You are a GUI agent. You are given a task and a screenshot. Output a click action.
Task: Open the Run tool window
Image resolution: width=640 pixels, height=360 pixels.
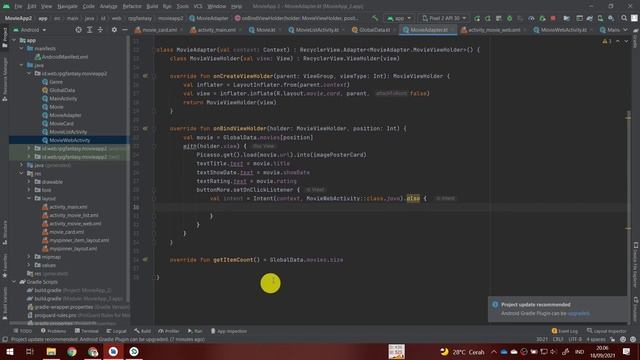195,331
